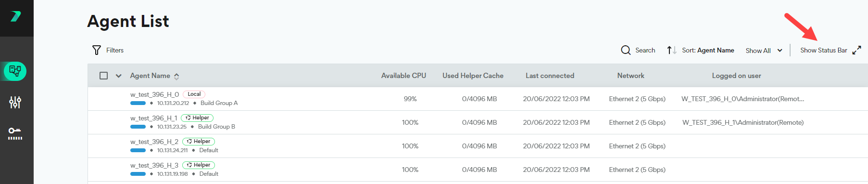Open the sliders settings sidebar icon
This screenshot has height=184, width=868.
[15, 102]
